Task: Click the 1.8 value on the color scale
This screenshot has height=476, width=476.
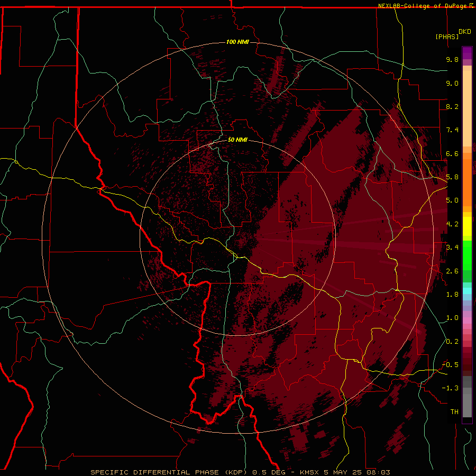Action: pyautogui.click(x=452, y=295)
